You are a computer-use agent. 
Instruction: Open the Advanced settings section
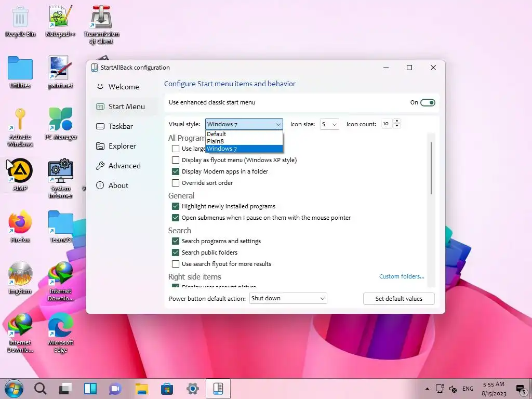(x=124, y=166)
